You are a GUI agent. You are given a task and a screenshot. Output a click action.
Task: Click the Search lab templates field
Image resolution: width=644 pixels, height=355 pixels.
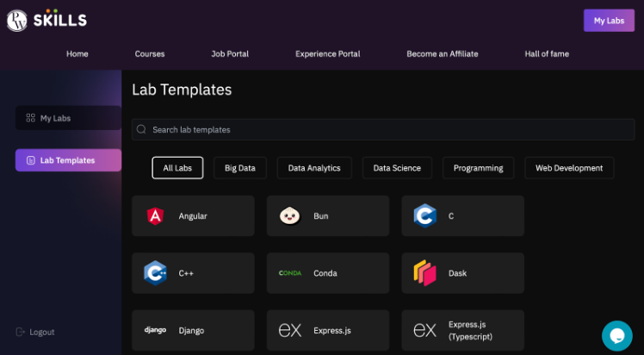(383, 129)
